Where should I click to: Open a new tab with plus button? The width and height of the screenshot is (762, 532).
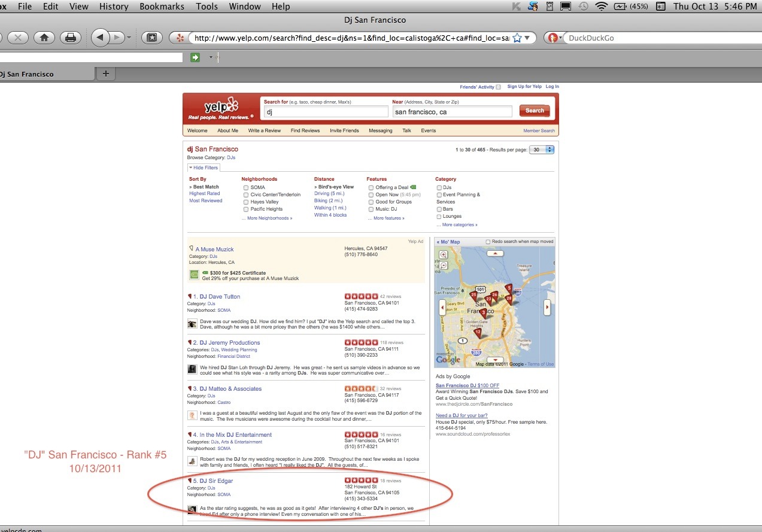(106, 74)
